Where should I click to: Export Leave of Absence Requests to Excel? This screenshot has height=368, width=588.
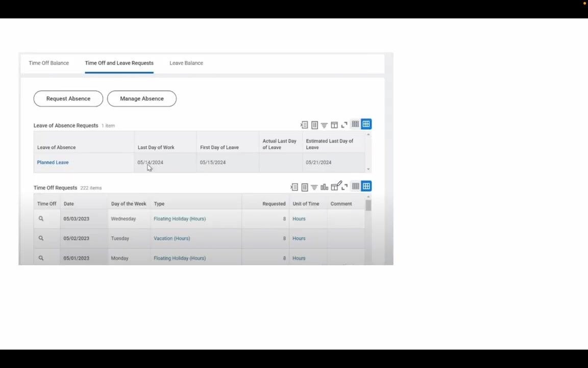tap(304, 125)
